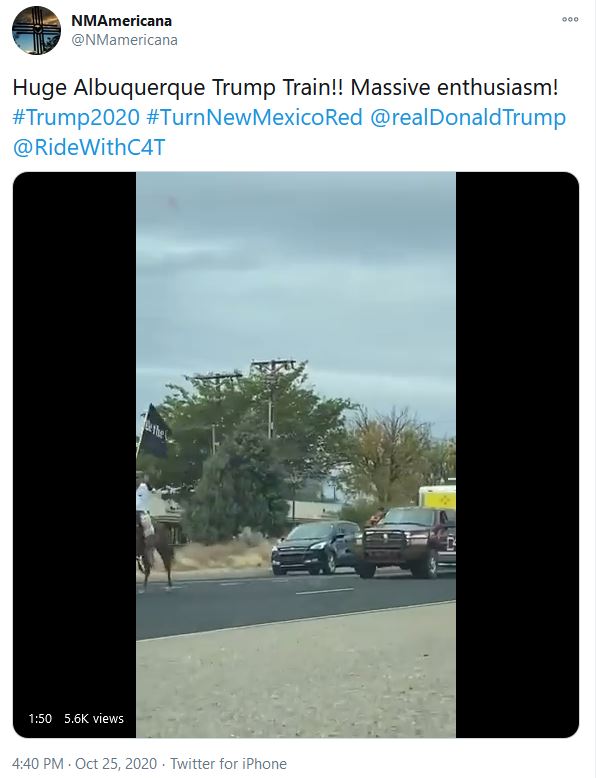Click the 5.6K views counter
The image size is (596, 778).
click(94, 718)
